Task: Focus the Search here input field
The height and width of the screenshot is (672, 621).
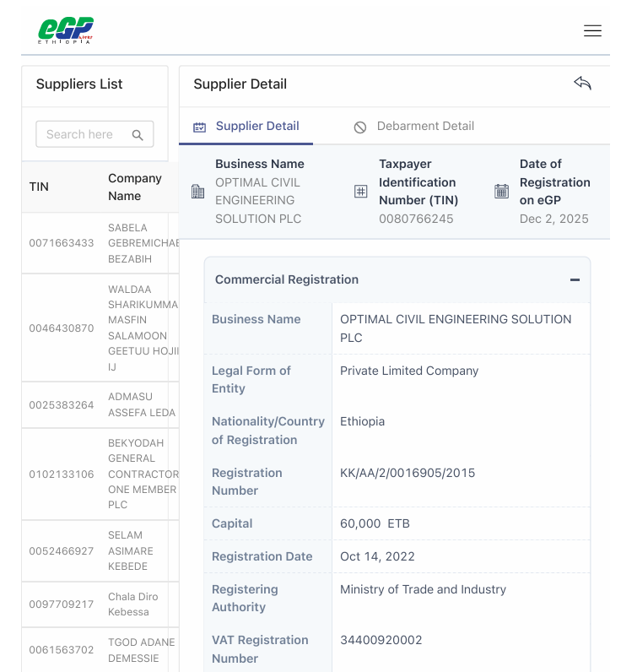Action: click(94, 134)
